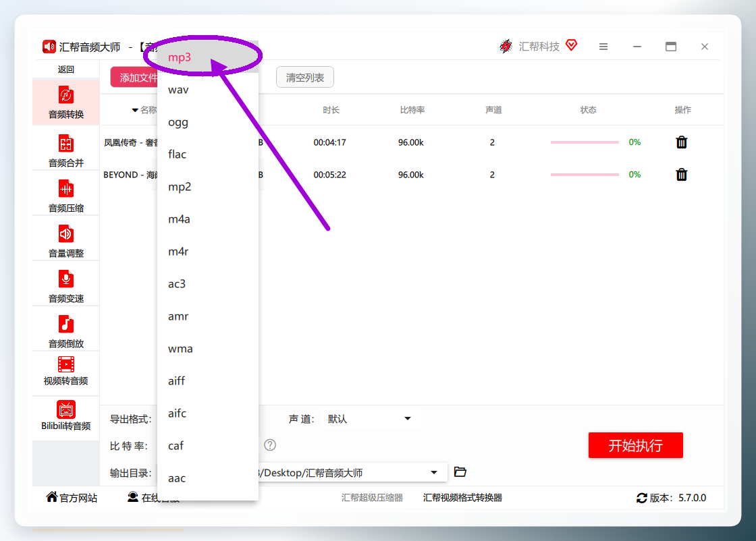This screenshot has width=756, height=541.
Task: Choose ogg from the format list
Action: [x=208, y=122]
